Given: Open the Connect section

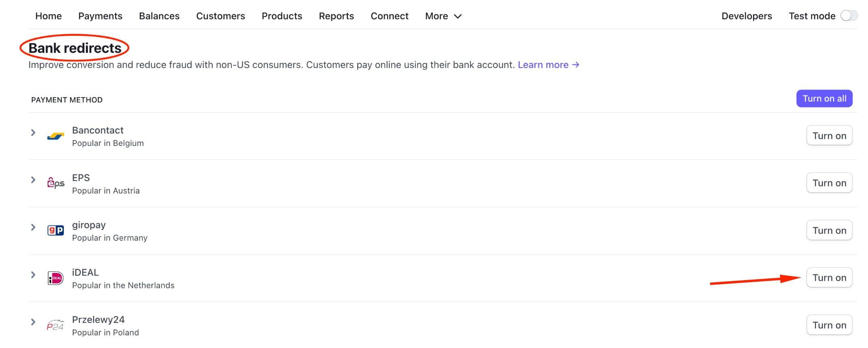Looking at the screenshot, I should click(389, 16).
